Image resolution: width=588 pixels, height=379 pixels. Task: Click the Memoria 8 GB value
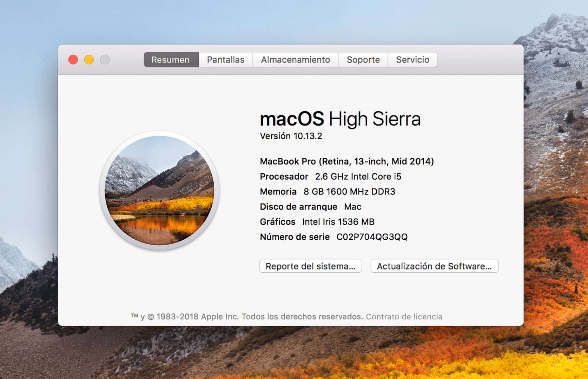[x=349, y=192]
